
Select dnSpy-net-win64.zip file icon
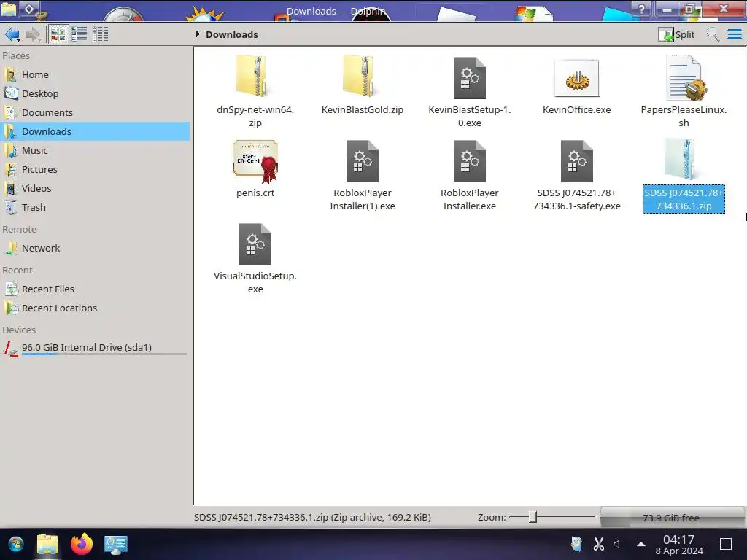[255, 77]
